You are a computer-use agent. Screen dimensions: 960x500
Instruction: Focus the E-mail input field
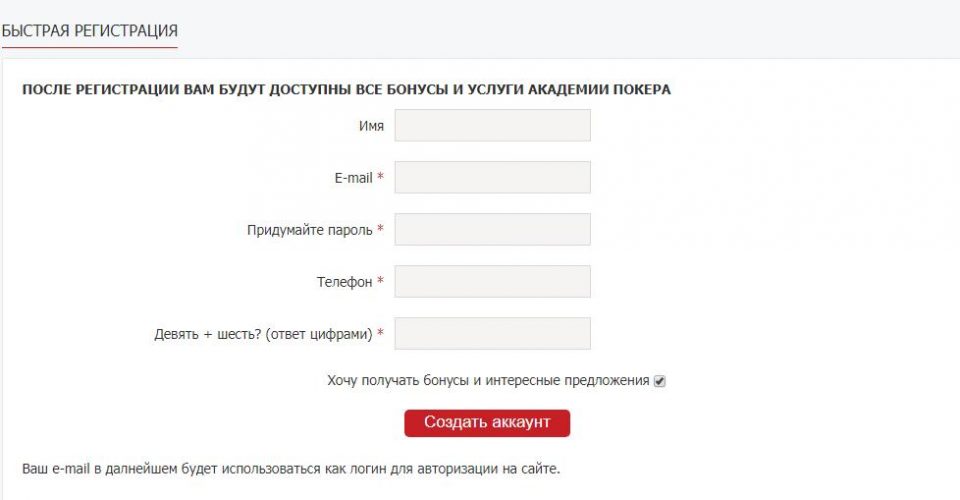point(492,178)
